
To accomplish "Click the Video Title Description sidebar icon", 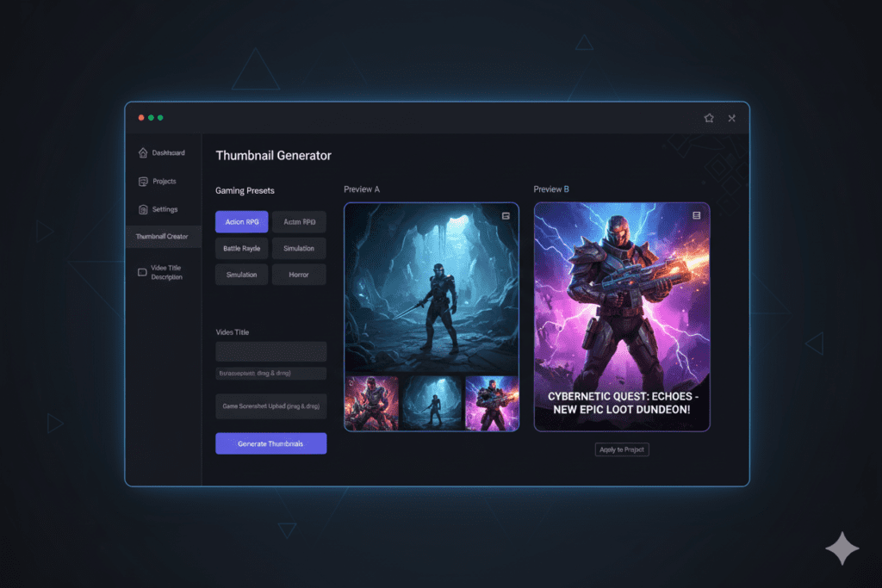I will click(x=143, y=270).
